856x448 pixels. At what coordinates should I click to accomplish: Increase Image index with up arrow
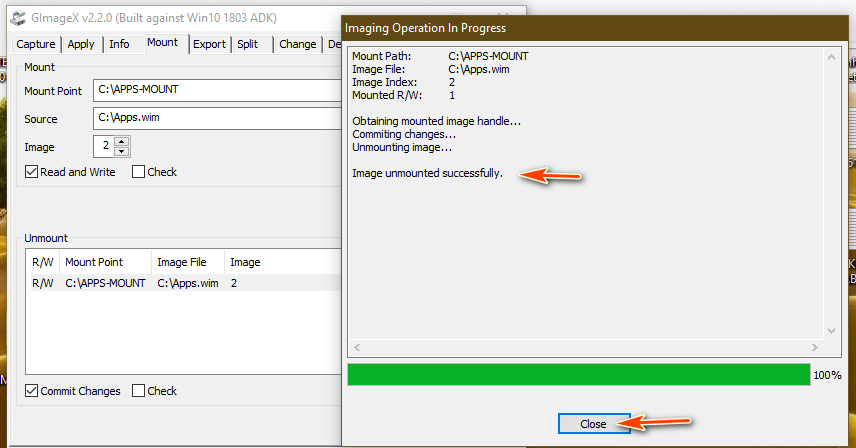click(122, 141)
